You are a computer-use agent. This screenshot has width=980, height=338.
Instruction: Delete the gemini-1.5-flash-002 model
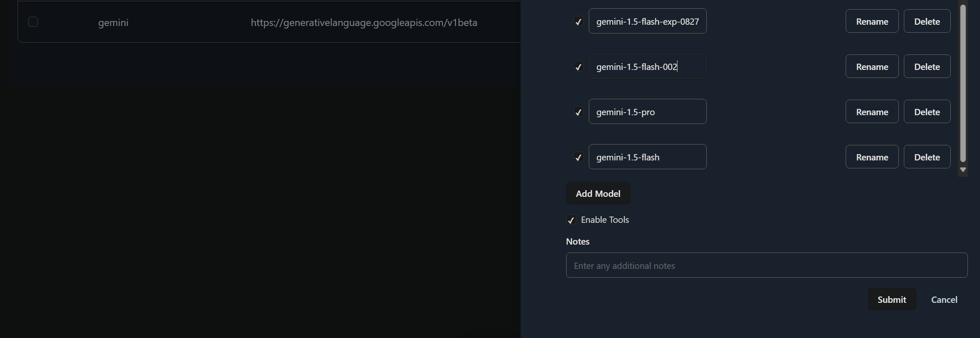click(x=927, y=66)
